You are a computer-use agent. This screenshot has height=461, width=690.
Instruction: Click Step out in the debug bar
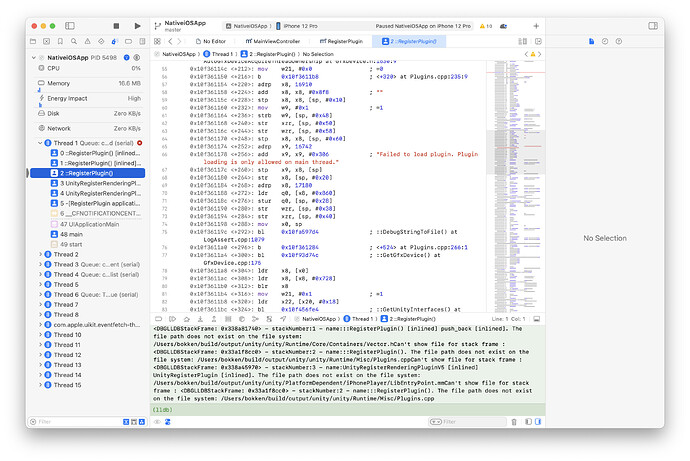pyautogui.click(x=214, y=319)
